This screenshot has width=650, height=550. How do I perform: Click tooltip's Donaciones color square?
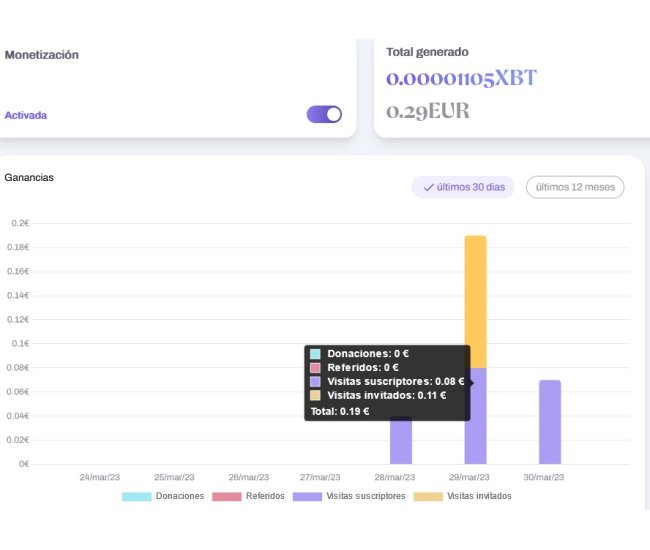tap(315, 354)
